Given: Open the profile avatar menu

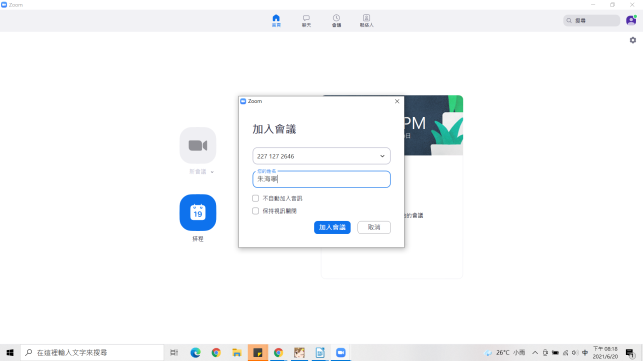Looking at the screenshot, I should click(631, 20).
